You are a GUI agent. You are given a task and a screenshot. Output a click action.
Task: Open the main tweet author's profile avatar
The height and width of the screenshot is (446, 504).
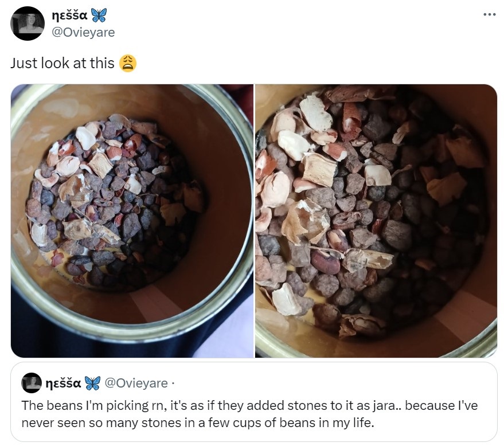click(x=28, y=23)
